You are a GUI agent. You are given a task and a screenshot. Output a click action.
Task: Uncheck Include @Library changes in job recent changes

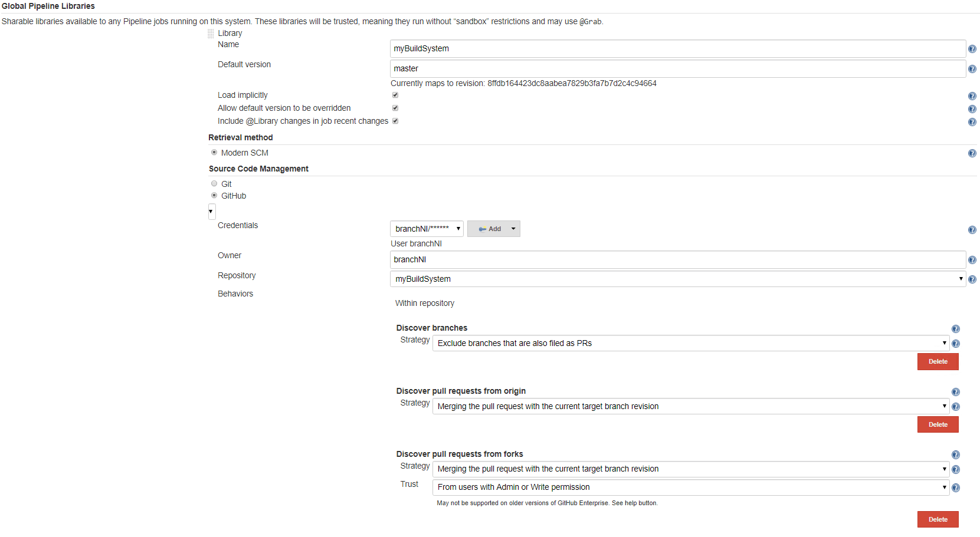tap(395, 121)
